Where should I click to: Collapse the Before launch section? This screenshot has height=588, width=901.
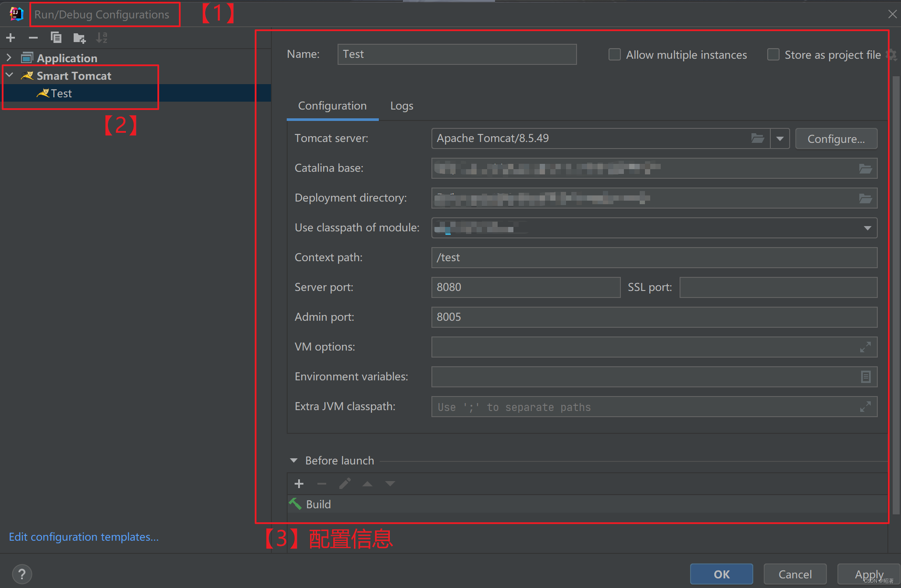294,460
